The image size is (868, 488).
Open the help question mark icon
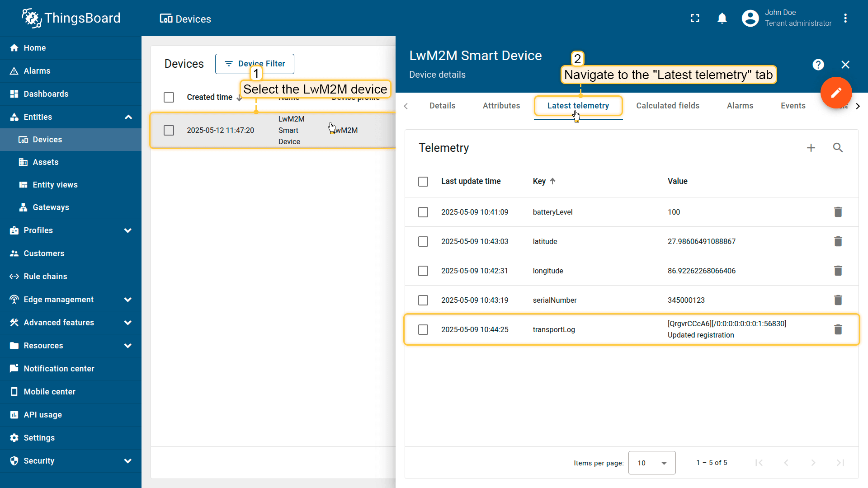point(818,65)
